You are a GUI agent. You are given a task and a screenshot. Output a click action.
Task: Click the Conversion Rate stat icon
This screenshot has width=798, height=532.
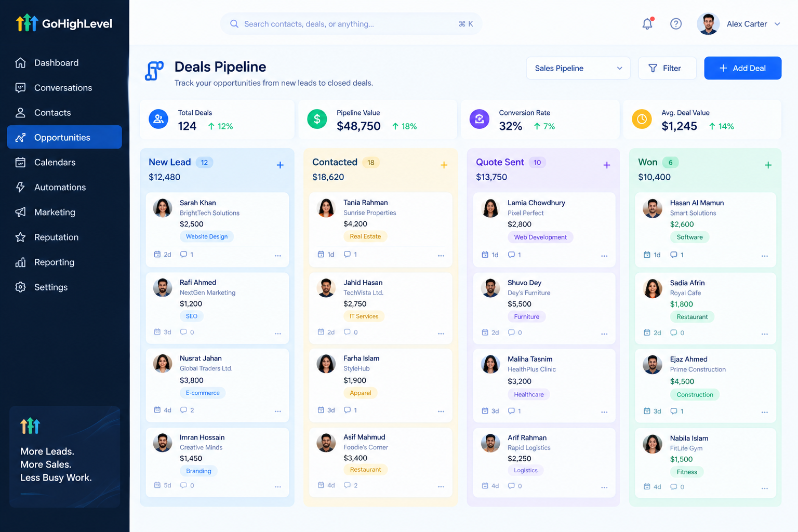tap(480, 119)
